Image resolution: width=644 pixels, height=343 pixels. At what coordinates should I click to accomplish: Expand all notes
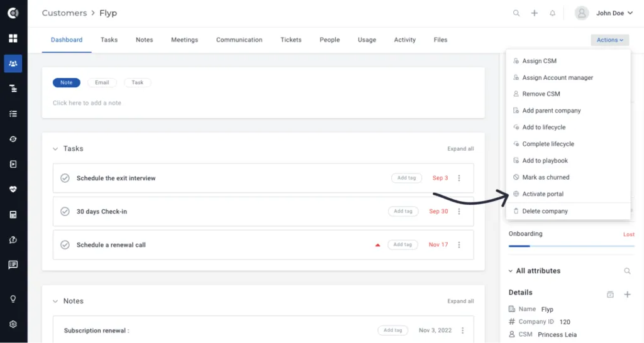point(460,301)
